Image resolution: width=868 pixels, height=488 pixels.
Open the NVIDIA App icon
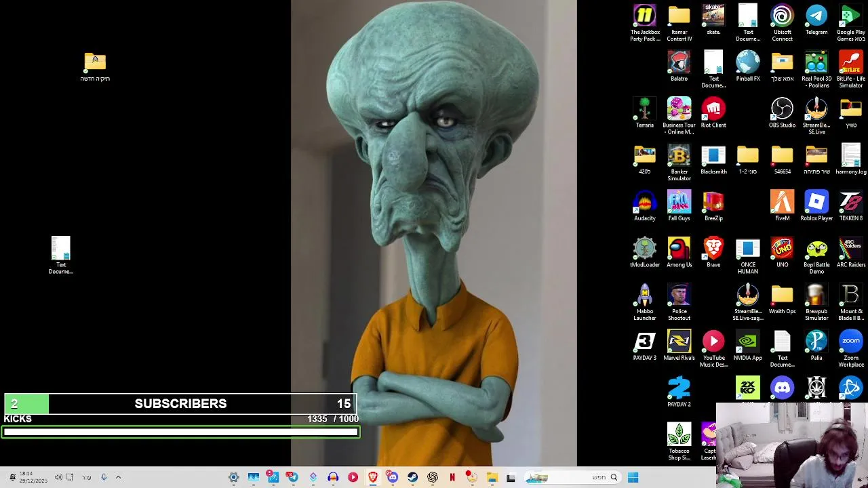(x=747, y=346)
